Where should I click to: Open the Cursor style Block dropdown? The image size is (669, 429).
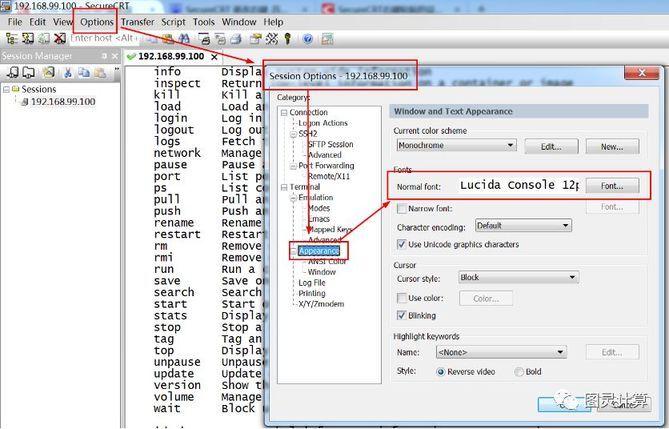pos(518,277)
